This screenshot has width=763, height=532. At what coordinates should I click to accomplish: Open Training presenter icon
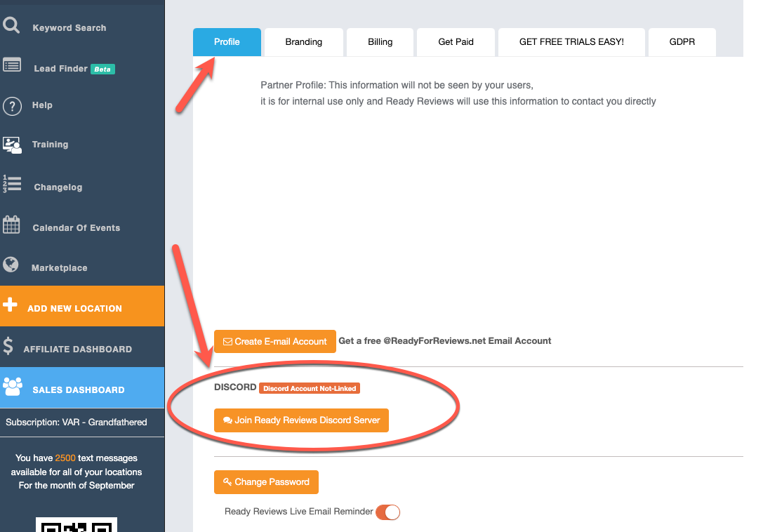click(12, 145)
